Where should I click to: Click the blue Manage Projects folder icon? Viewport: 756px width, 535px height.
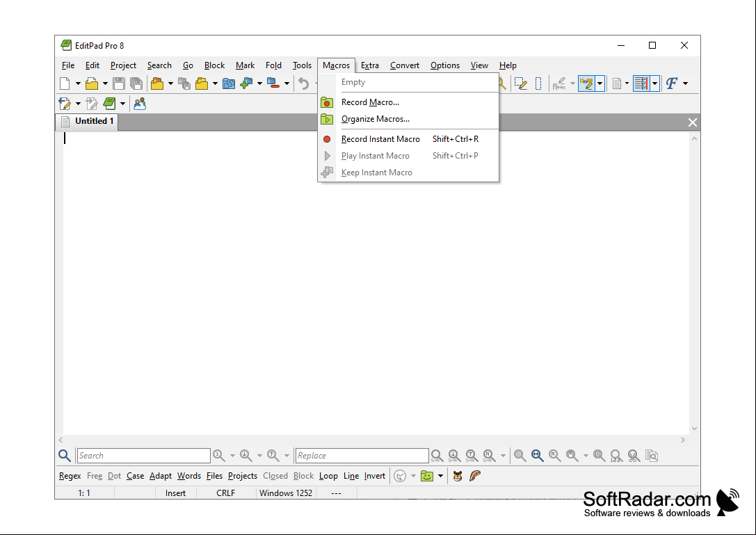click(x=229, y=83)
